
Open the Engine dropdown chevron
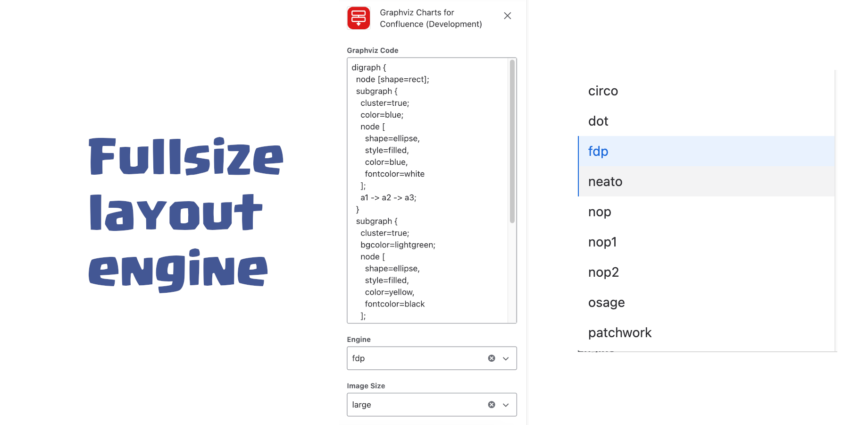[506, 358]
